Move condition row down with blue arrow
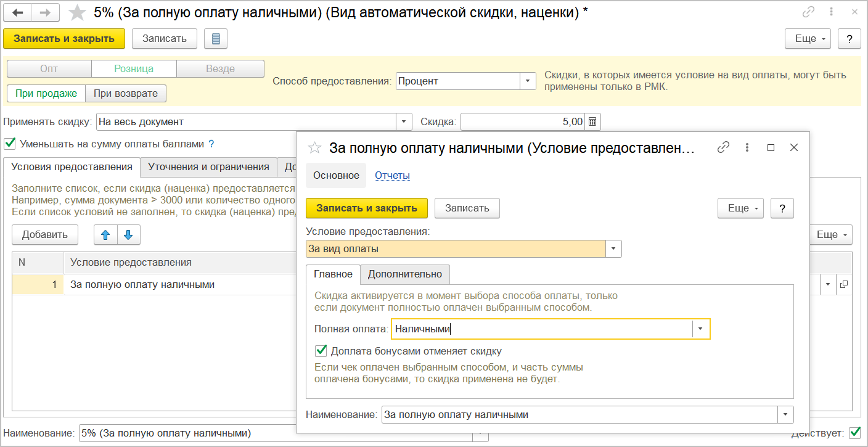The height and width of the screenshot is (447, 868). coord(128,235)
